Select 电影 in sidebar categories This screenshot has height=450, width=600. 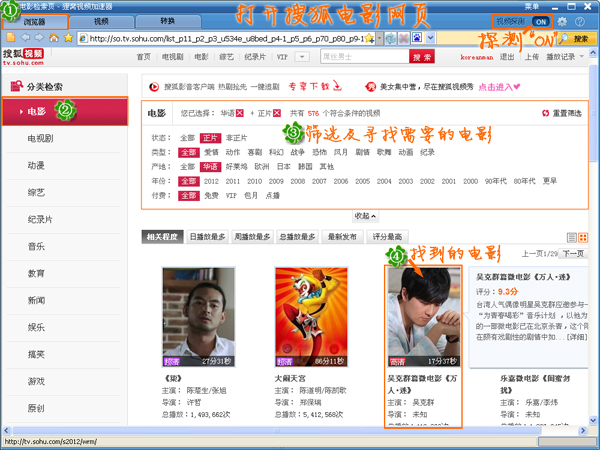tap(65, 111)
